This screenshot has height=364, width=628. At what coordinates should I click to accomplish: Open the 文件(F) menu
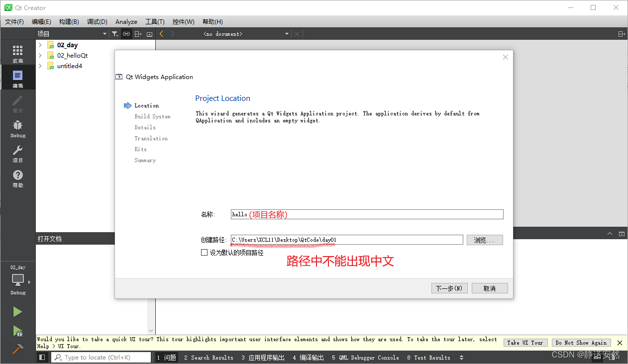[x=14, y=21]
